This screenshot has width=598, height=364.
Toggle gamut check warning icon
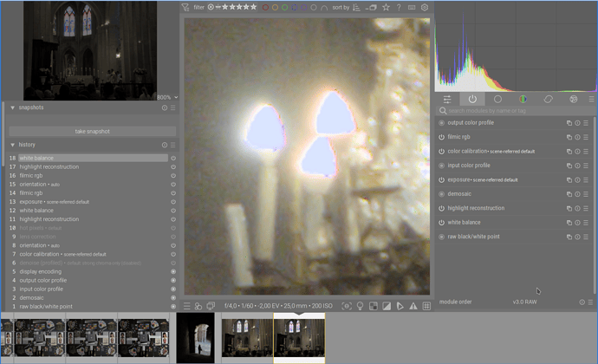coord(413,306)
